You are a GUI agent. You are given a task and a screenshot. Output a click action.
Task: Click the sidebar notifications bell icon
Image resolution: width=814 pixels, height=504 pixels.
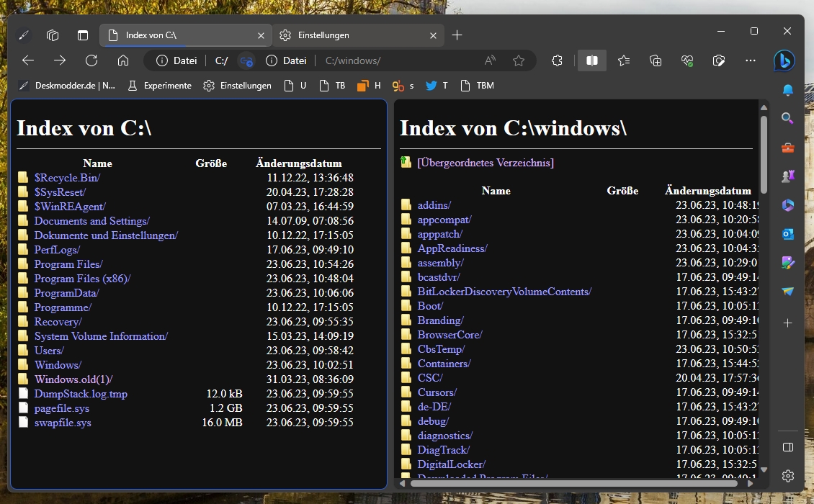[787, 90]
